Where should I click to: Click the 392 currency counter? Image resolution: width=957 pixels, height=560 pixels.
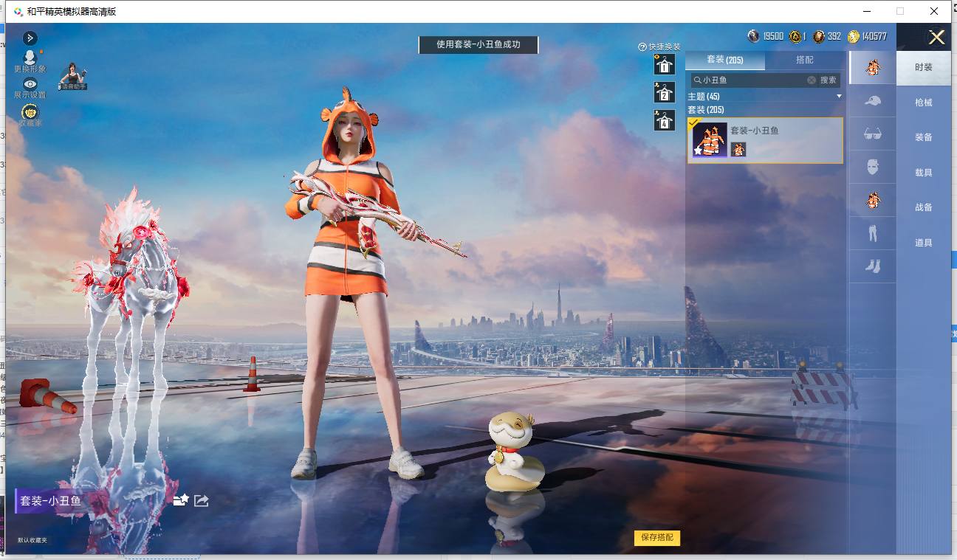coord(827,36)
